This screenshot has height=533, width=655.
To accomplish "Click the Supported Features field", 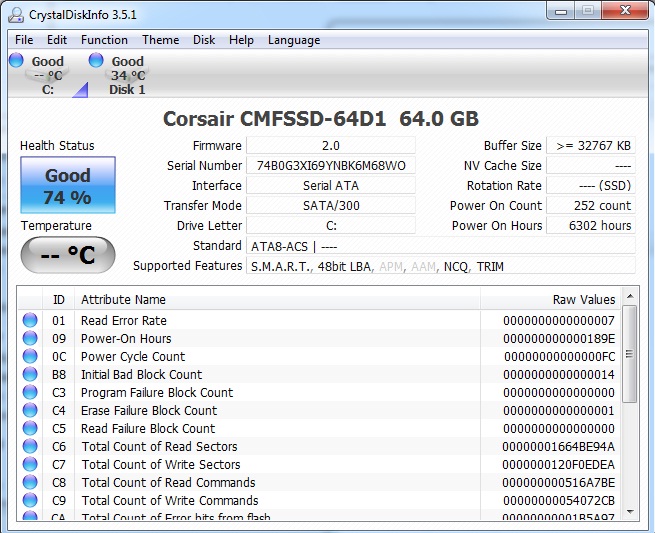I will 441,266.
